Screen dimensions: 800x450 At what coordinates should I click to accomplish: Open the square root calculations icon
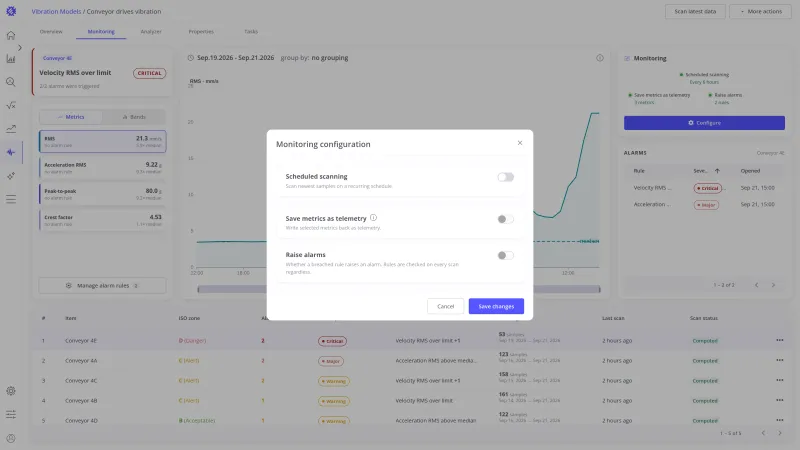[x=11, y=106]
